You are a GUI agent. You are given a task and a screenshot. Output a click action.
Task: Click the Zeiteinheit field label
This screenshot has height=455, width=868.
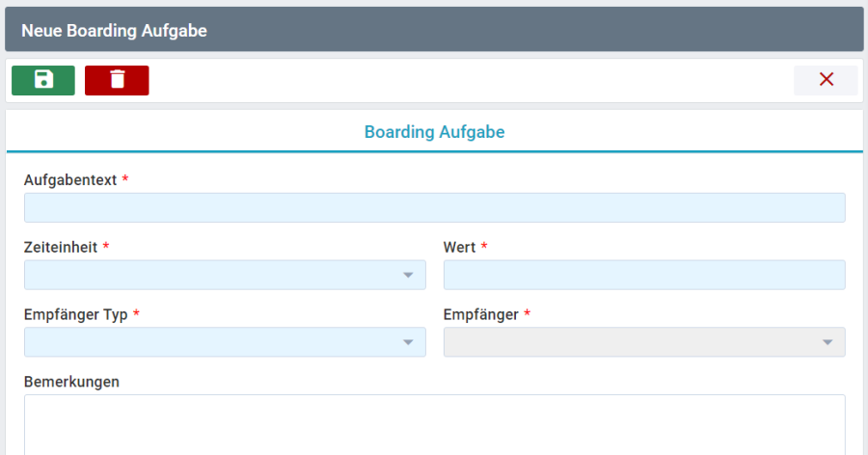[x=61, y=248]
